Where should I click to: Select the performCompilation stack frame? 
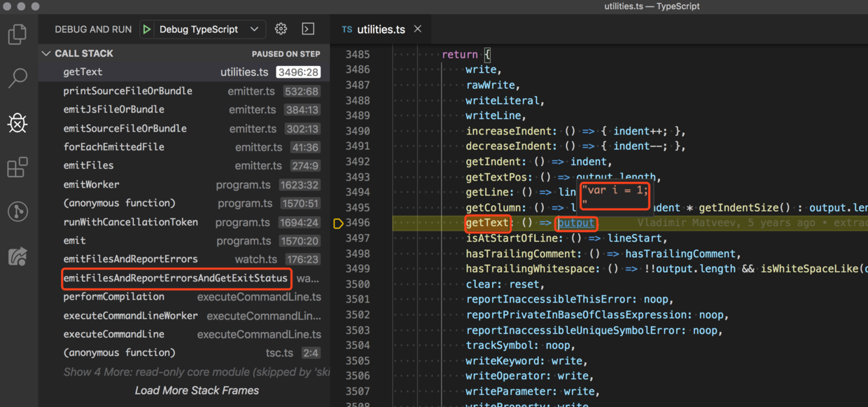click(184, 296)
